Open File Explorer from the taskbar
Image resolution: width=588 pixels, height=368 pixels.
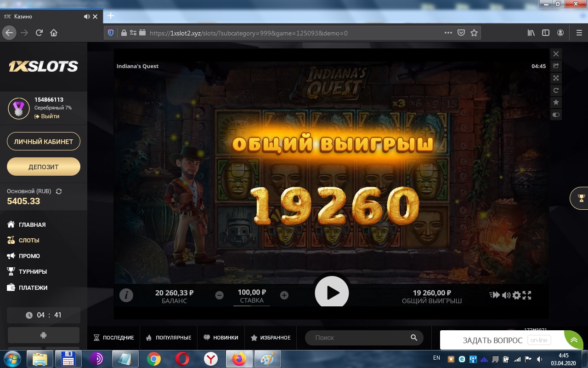click(40, 359)
